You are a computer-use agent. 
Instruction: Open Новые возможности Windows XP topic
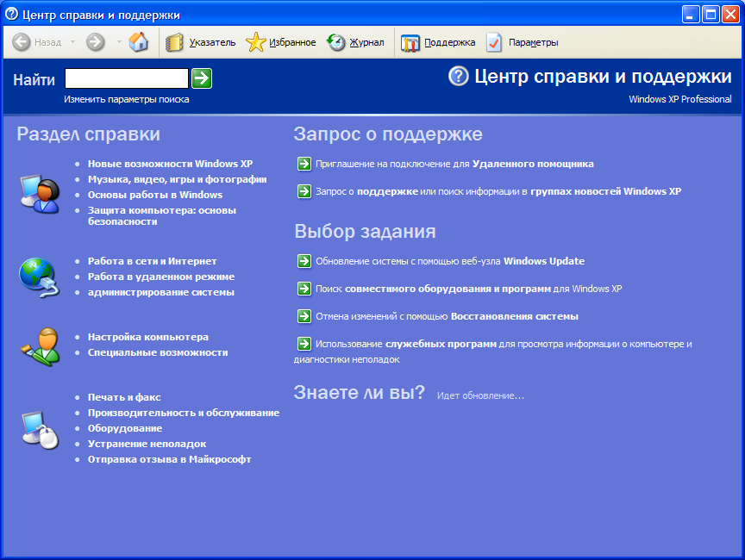(x=170, y=164)
